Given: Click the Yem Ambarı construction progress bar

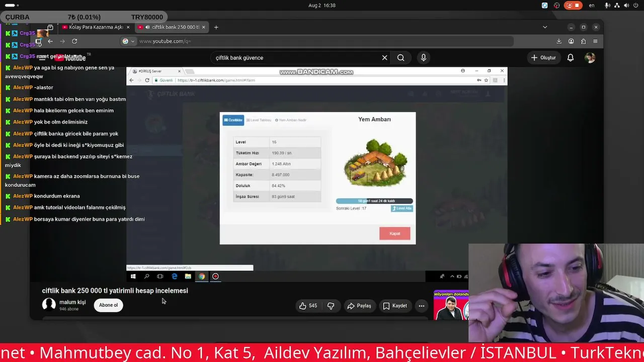Looking at the screenshot, I should pyautogui.click(x=374, y=201).
